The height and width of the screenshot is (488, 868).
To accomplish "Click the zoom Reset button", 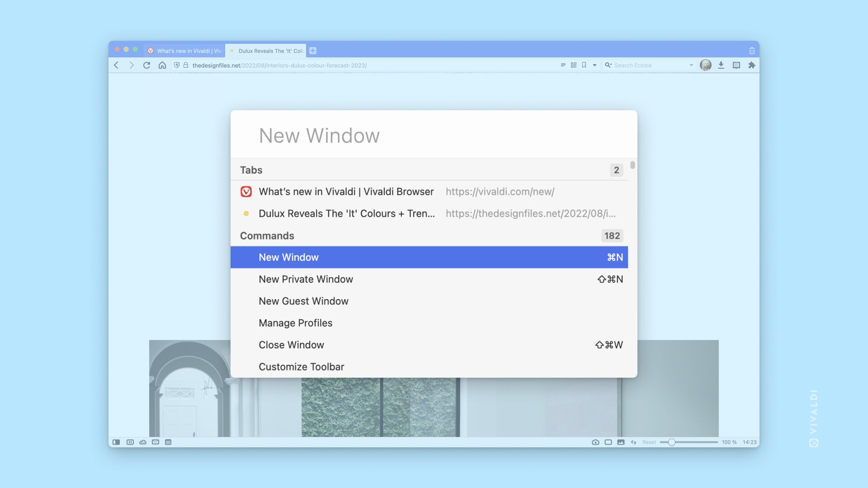I will [x=649, y=442].
